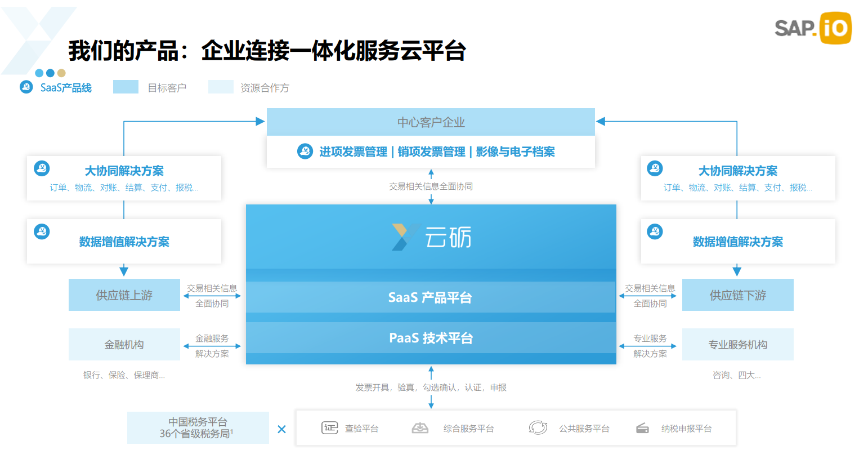Click 大协同解决方案 title above 供应链下游
This screenshot has height=450, width=868.
tap(738, 171)
